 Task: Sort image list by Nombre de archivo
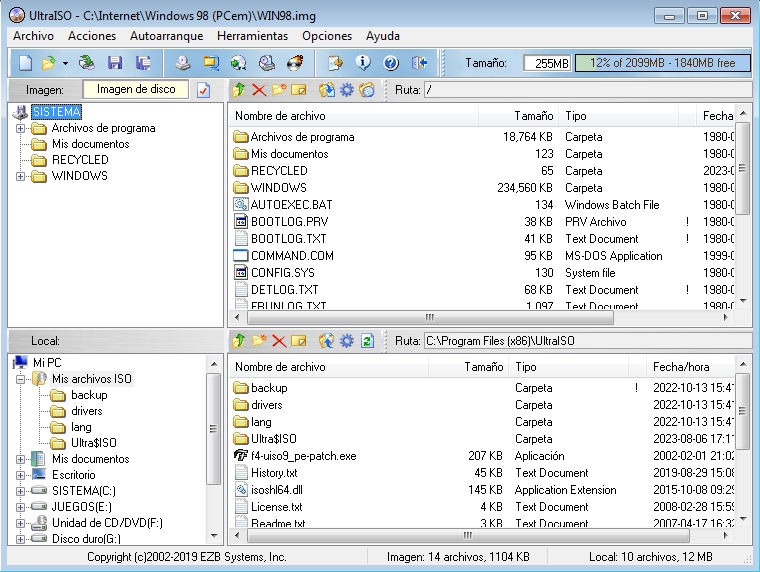[353, 116]
